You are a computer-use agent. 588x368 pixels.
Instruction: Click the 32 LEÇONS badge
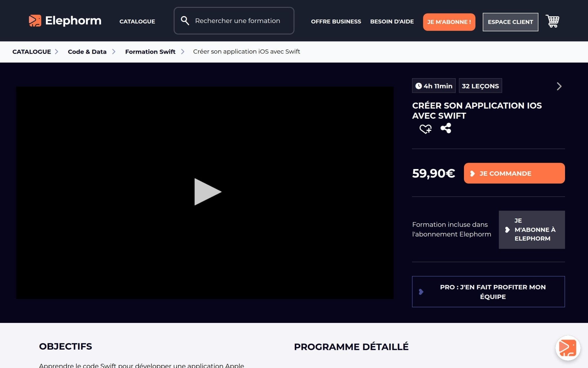pyautogui.click(x=480, y=86)
